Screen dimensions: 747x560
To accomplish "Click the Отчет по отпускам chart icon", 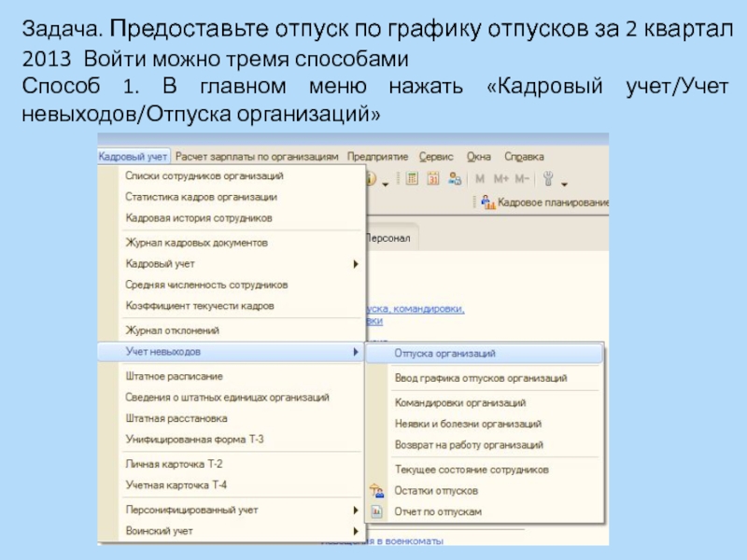I will click(376, 511).
